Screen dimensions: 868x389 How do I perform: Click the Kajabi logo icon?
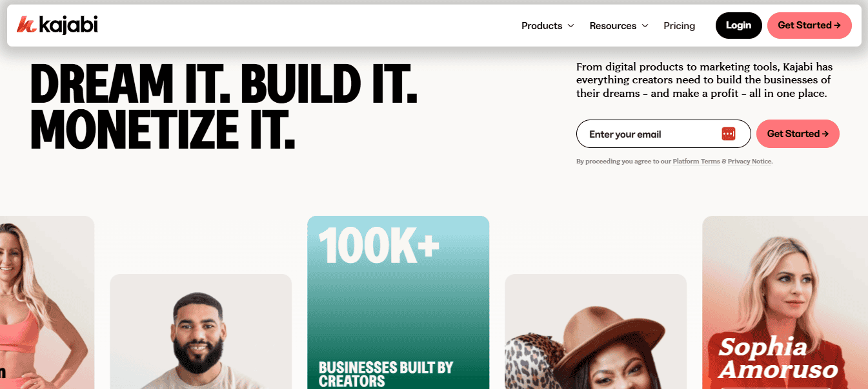tap(26, 25)
